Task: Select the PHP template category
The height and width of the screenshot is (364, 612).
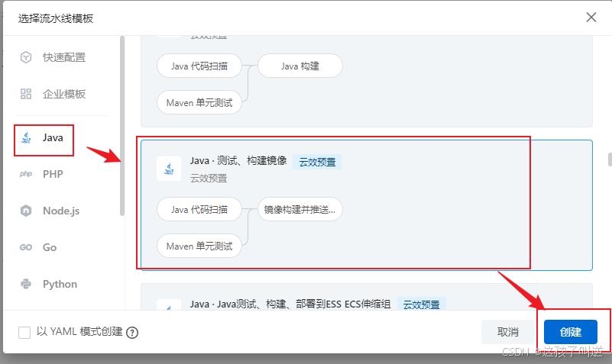Action: click(x=53, y=174)
